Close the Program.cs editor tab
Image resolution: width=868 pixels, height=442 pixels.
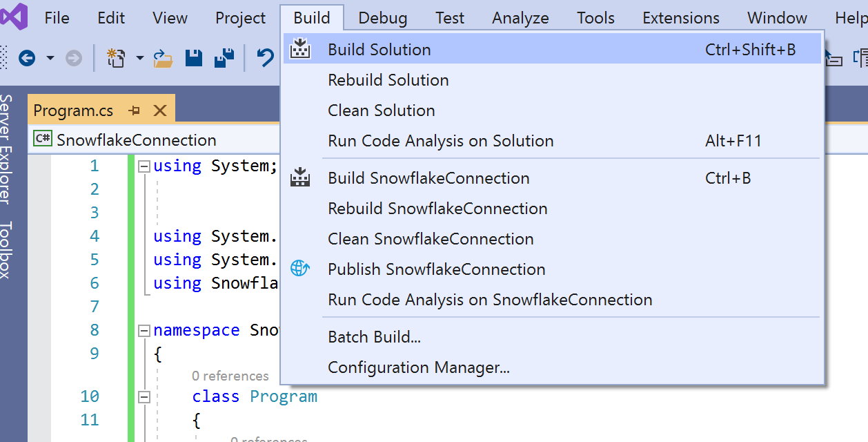pos(160,110)
